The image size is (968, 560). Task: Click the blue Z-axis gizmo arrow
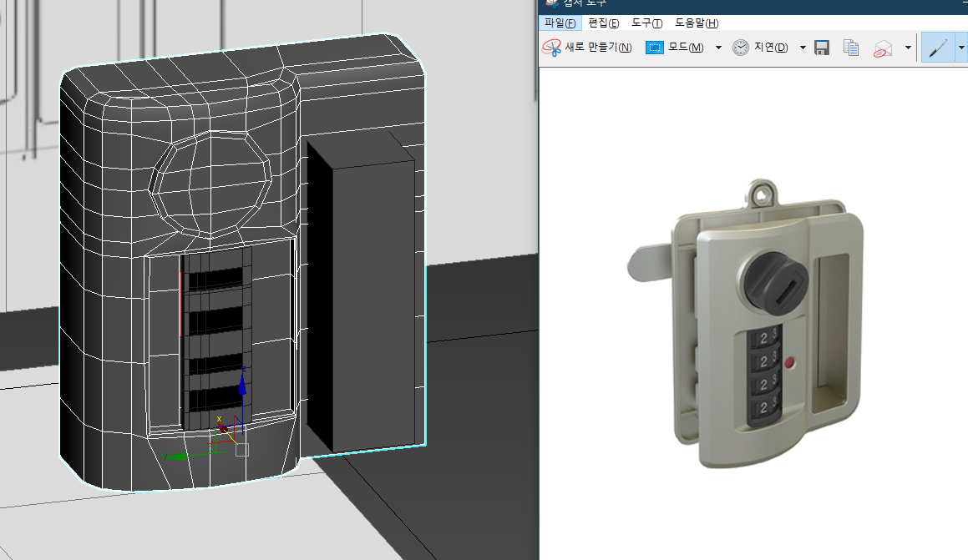tap(242, 384)
